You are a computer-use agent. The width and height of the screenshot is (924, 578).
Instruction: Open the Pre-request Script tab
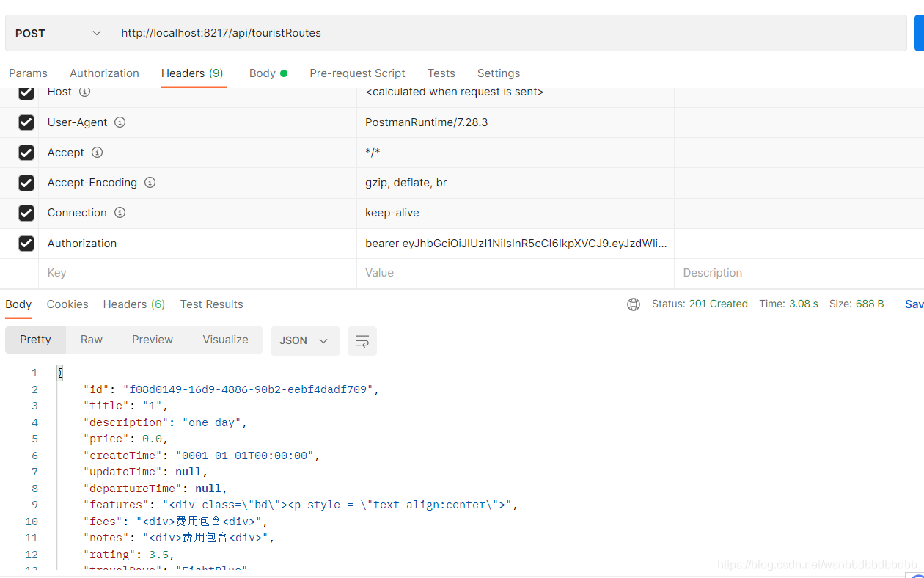pos(357,73)
